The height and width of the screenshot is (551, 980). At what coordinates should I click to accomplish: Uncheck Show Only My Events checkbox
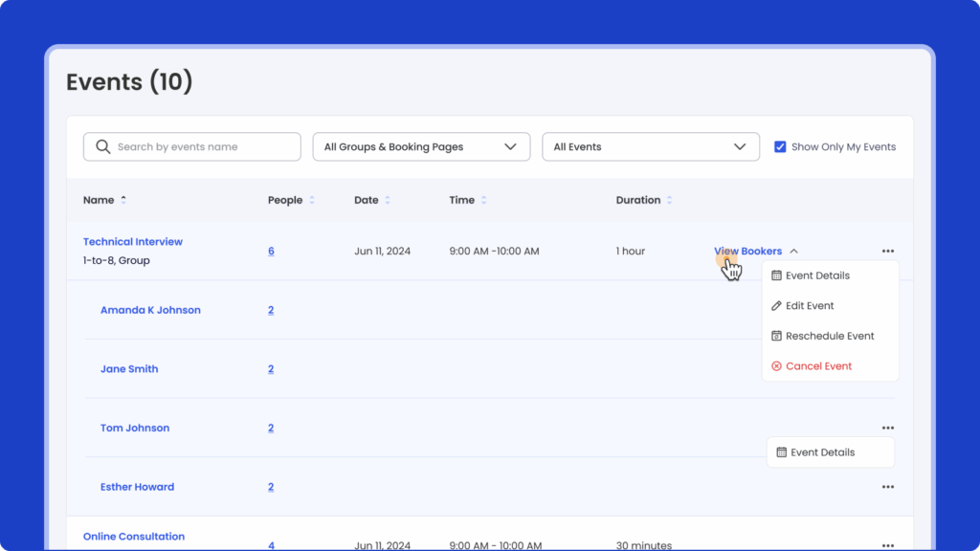tap(780, 147)
